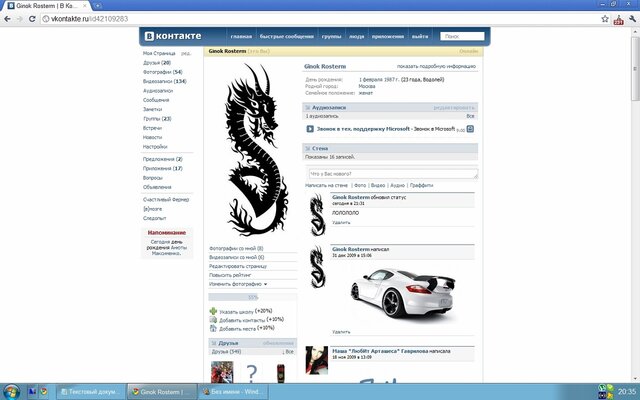The image size is (640, 400).
Task: Click Повысить рейтинг link
Action: click(230, 275)
